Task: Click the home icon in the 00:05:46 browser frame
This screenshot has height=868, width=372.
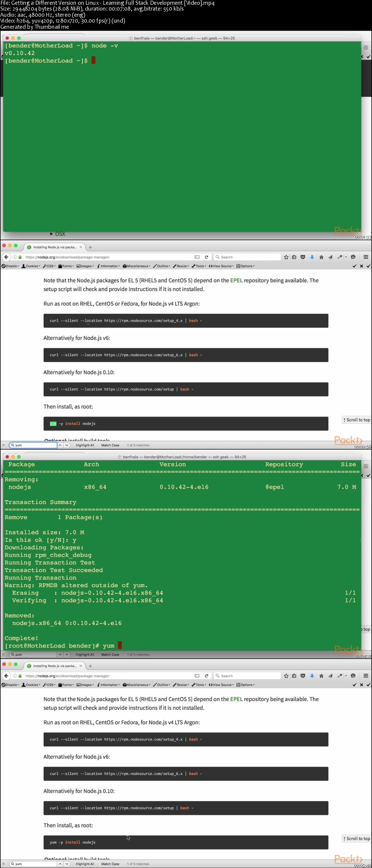Action: (321, 676)
